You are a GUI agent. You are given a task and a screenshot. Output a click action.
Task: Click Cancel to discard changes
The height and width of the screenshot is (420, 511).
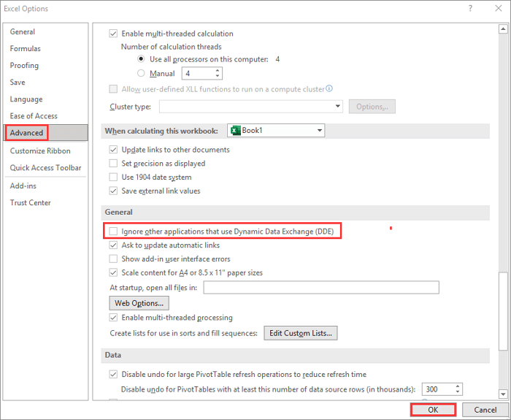point(485,410)
